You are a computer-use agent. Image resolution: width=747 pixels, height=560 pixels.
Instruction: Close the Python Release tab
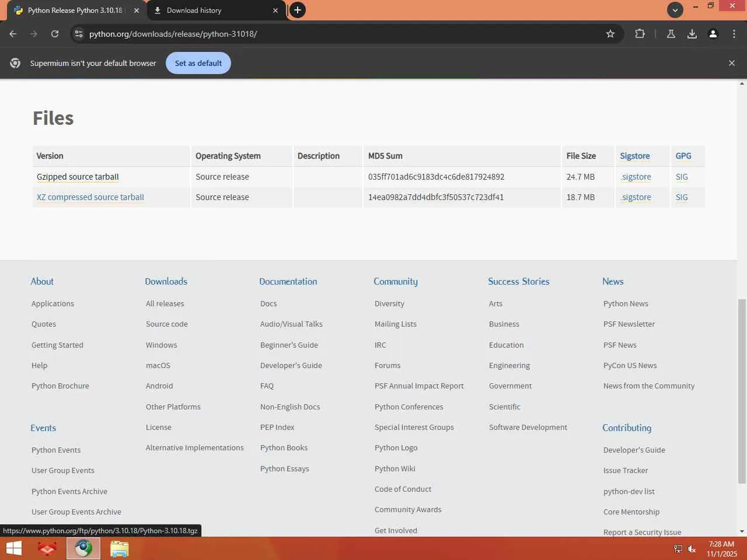click(x=137, y=10)
